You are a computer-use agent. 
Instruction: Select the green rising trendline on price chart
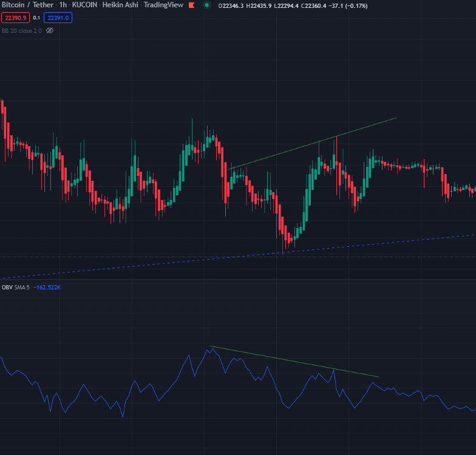point(313,143)
